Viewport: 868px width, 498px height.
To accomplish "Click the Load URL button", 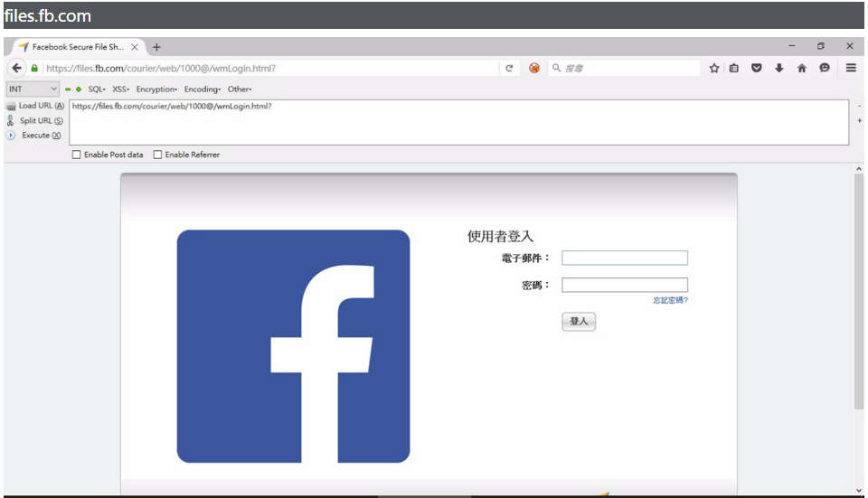I will point(35,106).
